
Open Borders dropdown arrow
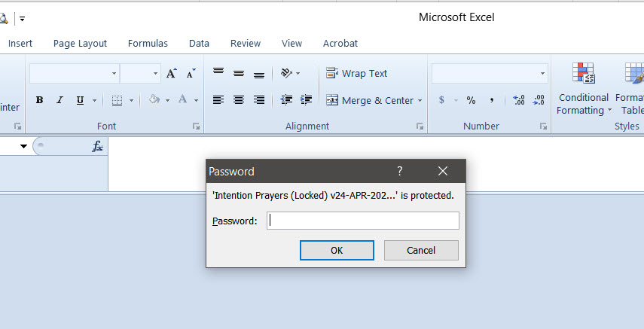click(x=131, y=100)
